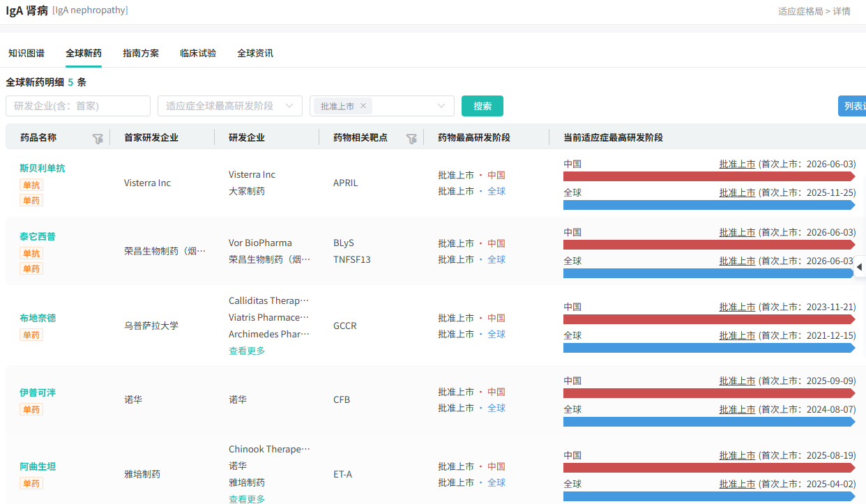Viewport: 866px width, 504px height.
Task: Click 批准上市 link for 斯贝利单抗 China row
Action: pyautogui.click(x=737, y=165)
